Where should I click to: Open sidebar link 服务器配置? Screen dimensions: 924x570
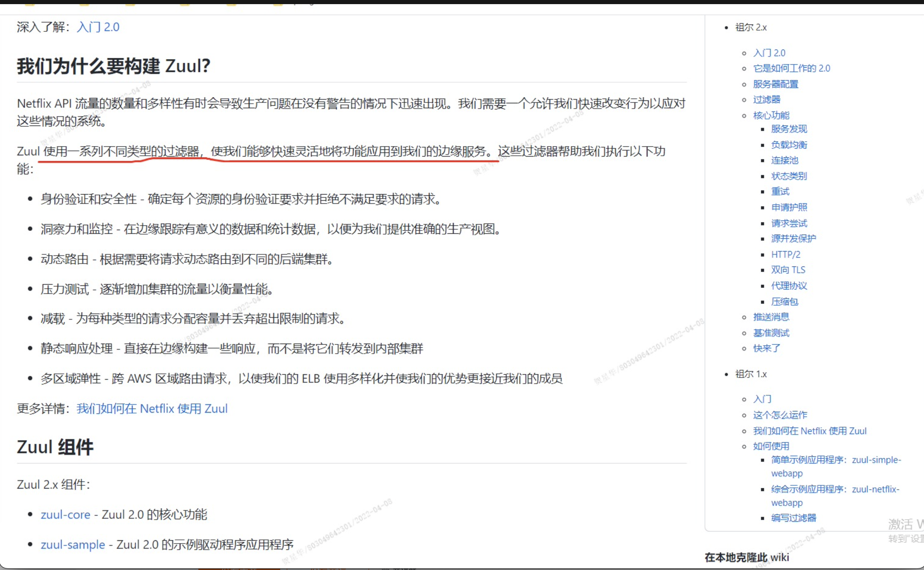[776, 84]
